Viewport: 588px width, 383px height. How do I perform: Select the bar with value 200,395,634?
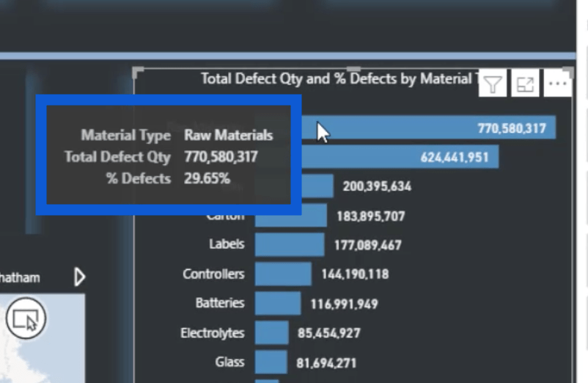pyautogui.click(x=317, y=186)
